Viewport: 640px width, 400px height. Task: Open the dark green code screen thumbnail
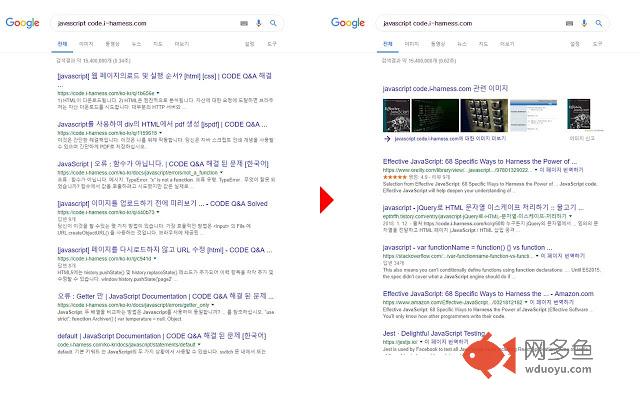[x=435, y=115]
